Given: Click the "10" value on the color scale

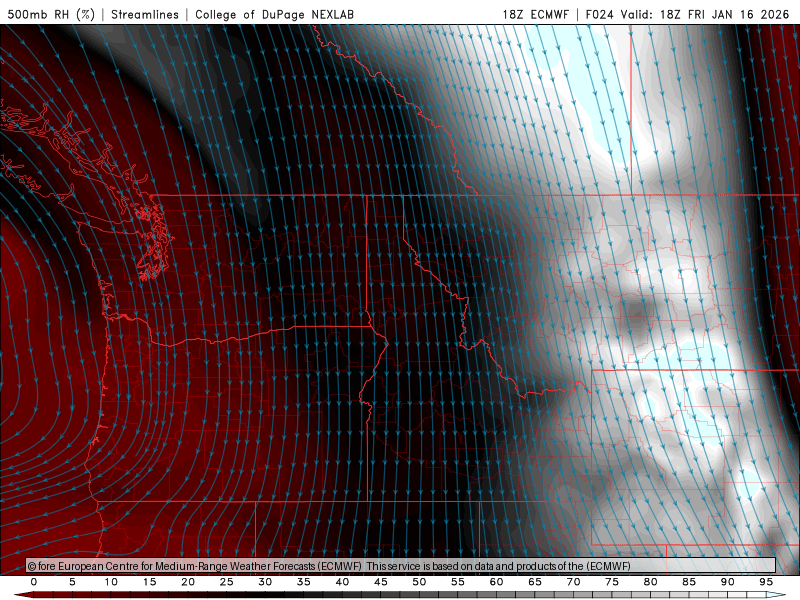Looking at the screenshot, I should pyautogui.click(x=111, y=582).
